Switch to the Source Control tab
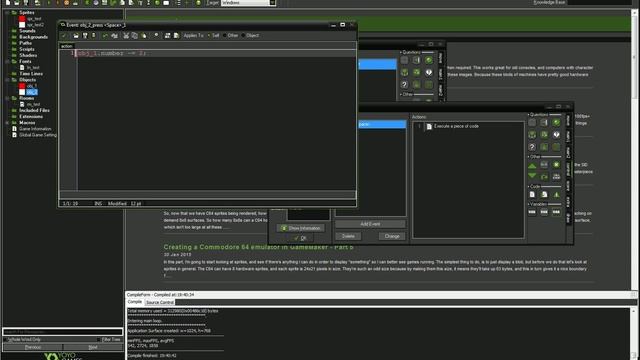This screenshot has width=640, height=360. pos(160,302)
